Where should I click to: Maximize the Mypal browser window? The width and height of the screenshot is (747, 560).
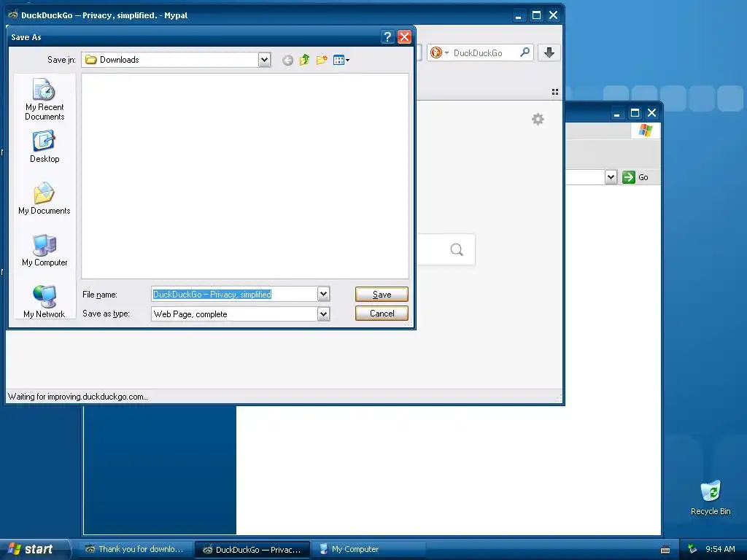(x=536, y=15)
